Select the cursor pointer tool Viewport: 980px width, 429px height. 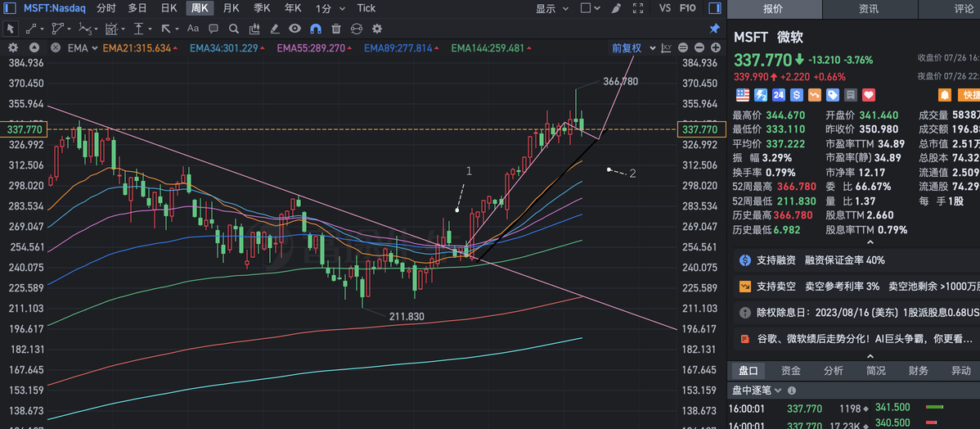coord(10,29)
